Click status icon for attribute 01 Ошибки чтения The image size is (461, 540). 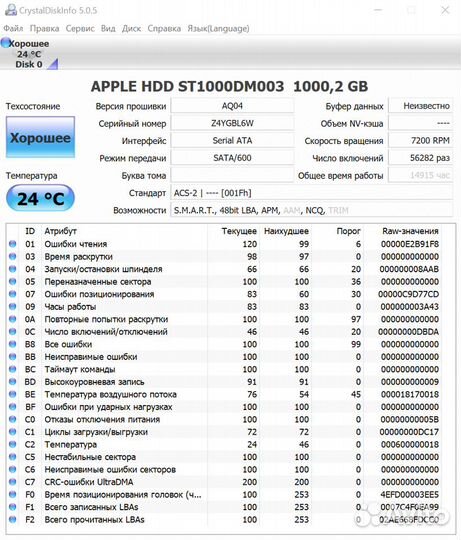(x=13, y=244)
